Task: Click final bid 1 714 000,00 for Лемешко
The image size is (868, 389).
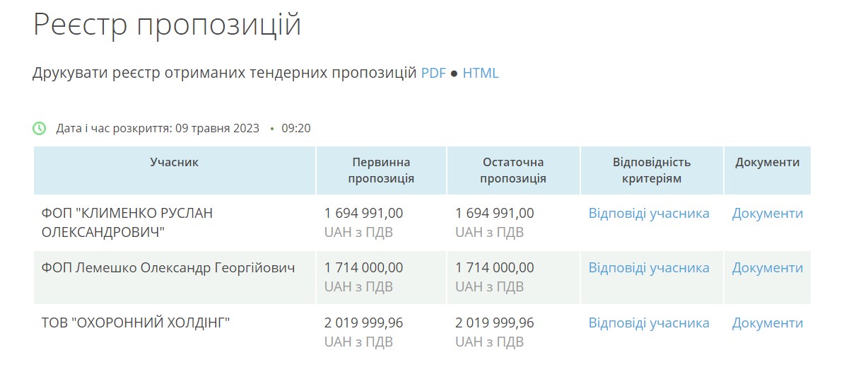Action: [495, 268]
